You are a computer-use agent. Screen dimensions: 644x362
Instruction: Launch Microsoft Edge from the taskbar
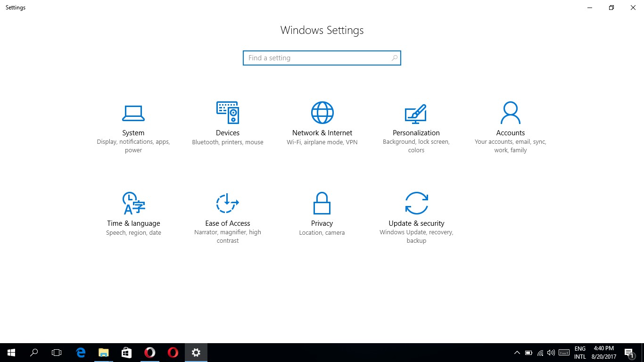tap(81, 353)
